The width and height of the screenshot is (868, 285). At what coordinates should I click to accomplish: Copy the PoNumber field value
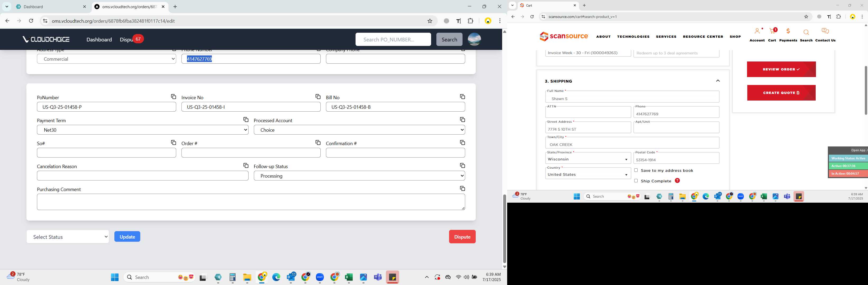click(x=173, y=97)
